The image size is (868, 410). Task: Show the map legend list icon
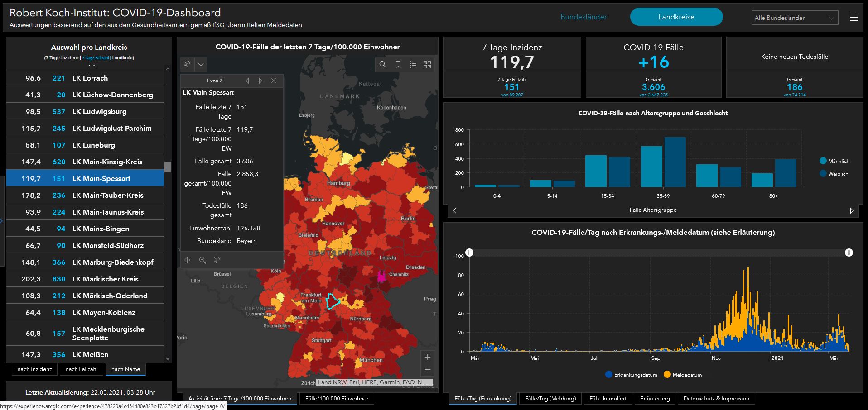(x=413, y=65)
